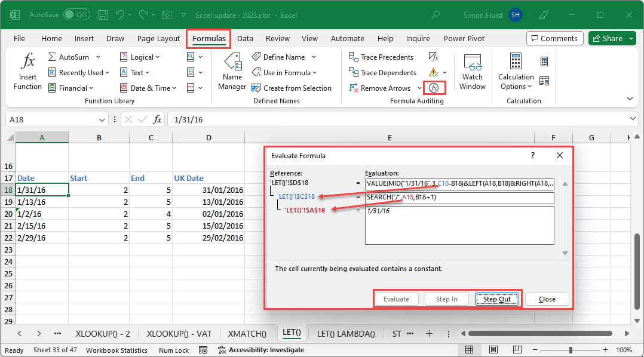Click the Step Out button
The image size is (644, 357).
pyautogui.click(x=496, y=299)
